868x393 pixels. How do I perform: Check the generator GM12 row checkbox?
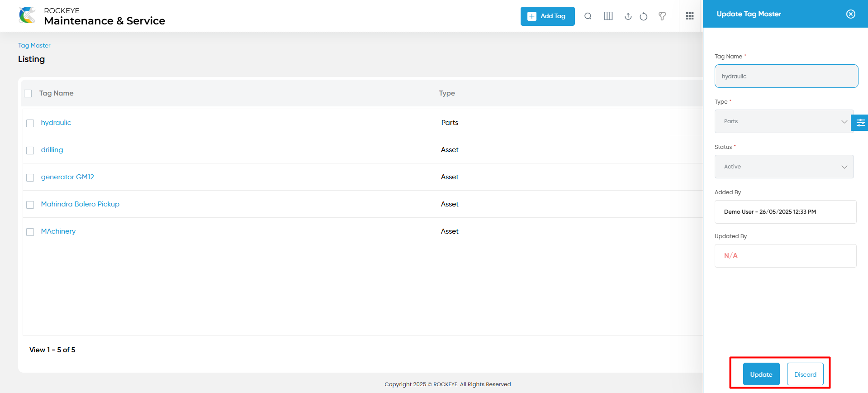[30, 177]
